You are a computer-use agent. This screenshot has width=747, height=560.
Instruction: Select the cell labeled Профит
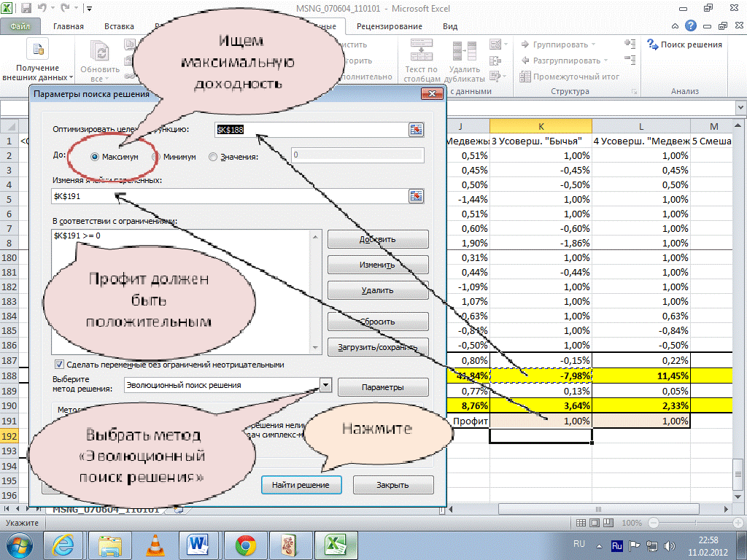[468, 421]
